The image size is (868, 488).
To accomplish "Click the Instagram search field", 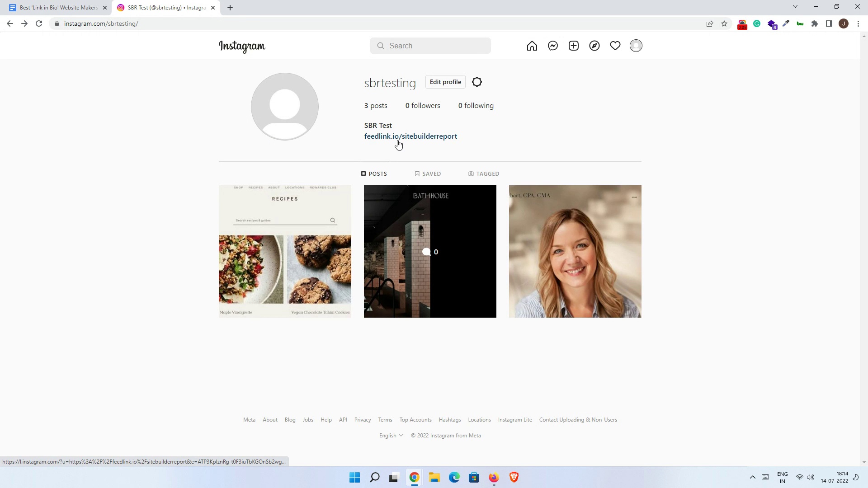I will point(430,46).
